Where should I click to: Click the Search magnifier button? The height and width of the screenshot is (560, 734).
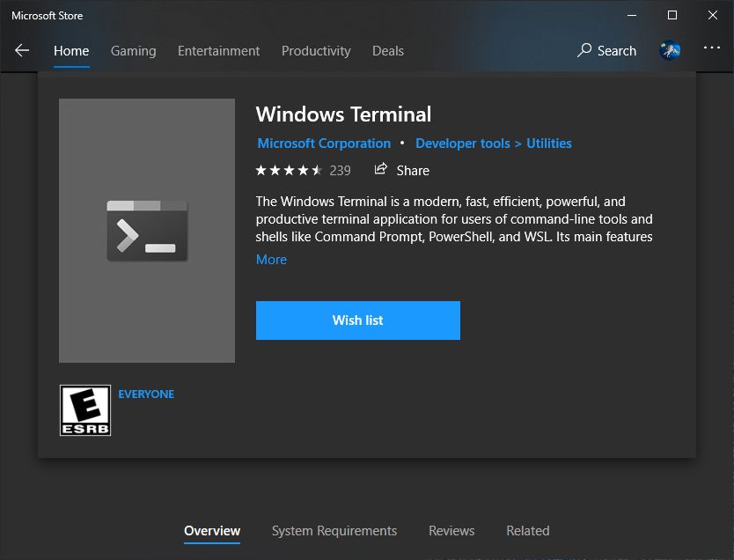(606, 50)
